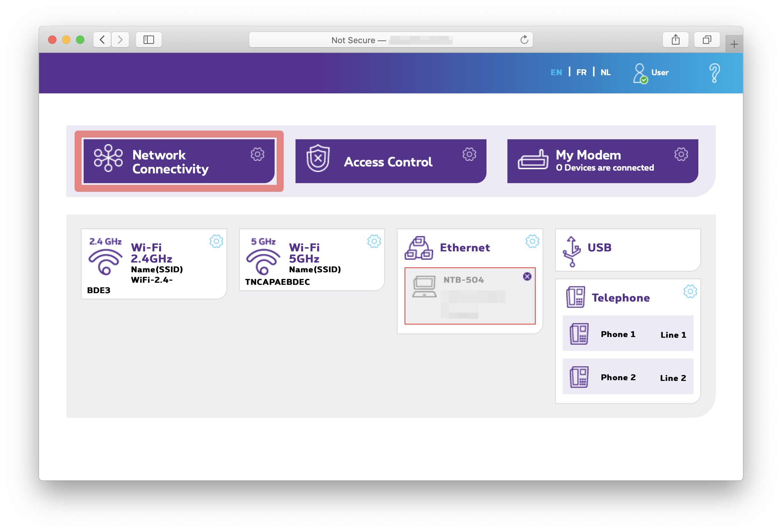This screenshot has width=782, height=532.
Task: Switch language to EN
Action: (x=556, y=72)
